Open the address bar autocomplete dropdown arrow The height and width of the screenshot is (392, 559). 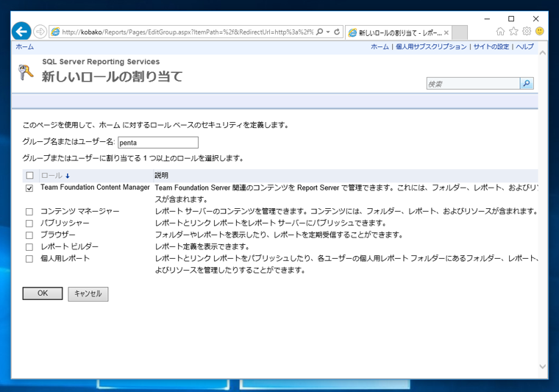click(328, 32)
